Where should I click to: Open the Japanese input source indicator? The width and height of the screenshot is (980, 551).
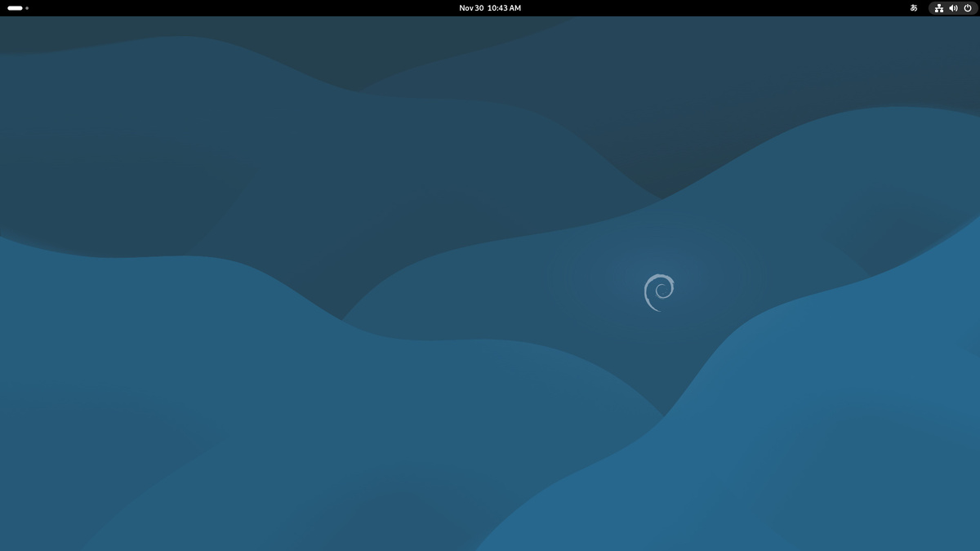[x=914, y=8]
